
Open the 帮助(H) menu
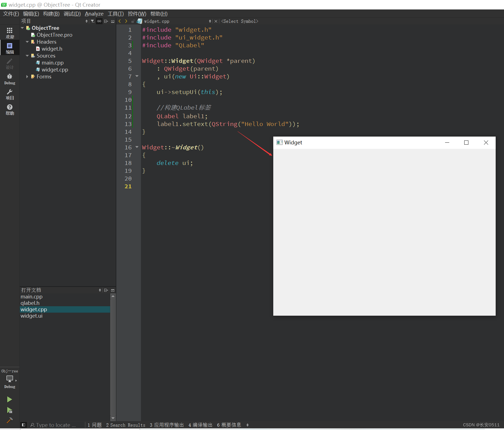click(x=159, y=14)
